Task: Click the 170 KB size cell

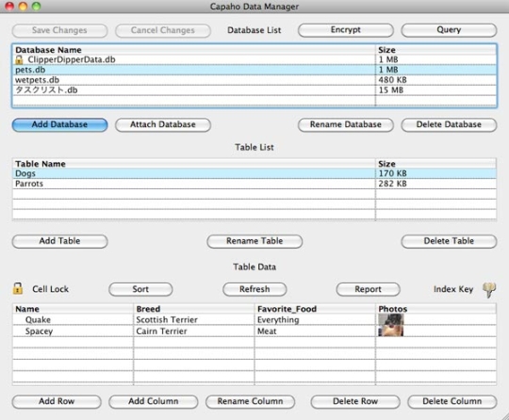Action: click(x=436, y=173)
